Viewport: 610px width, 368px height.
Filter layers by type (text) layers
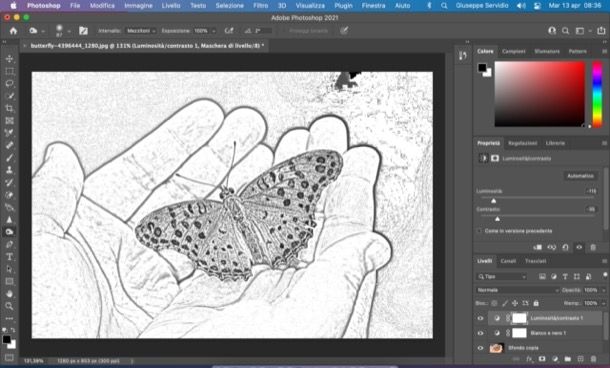point(565,277)
